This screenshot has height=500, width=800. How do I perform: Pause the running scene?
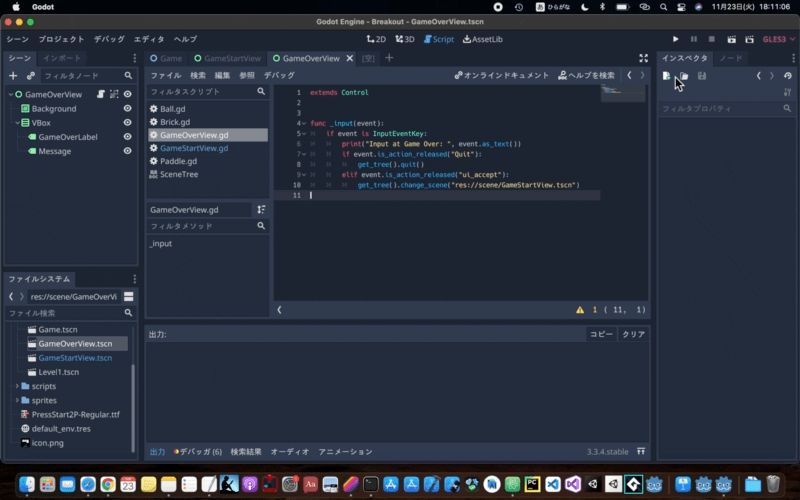[x=693, y=39]
